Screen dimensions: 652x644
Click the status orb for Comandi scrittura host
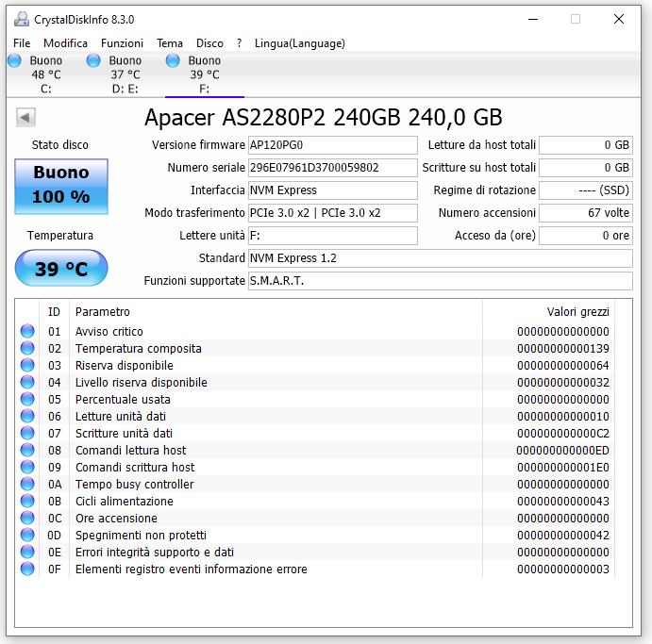pyautogui.click(x=27, y=467)
